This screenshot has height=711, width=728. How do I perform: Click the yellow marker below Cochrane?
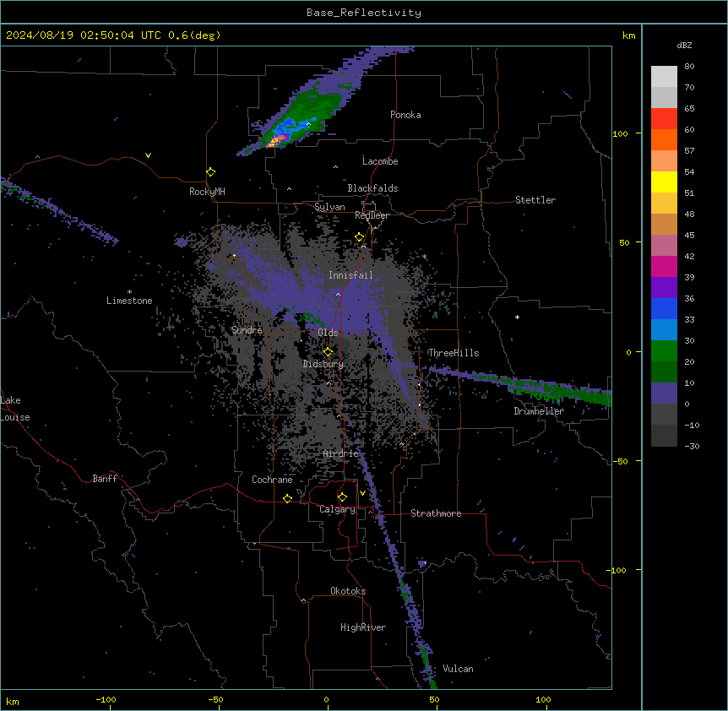point(287,498)
